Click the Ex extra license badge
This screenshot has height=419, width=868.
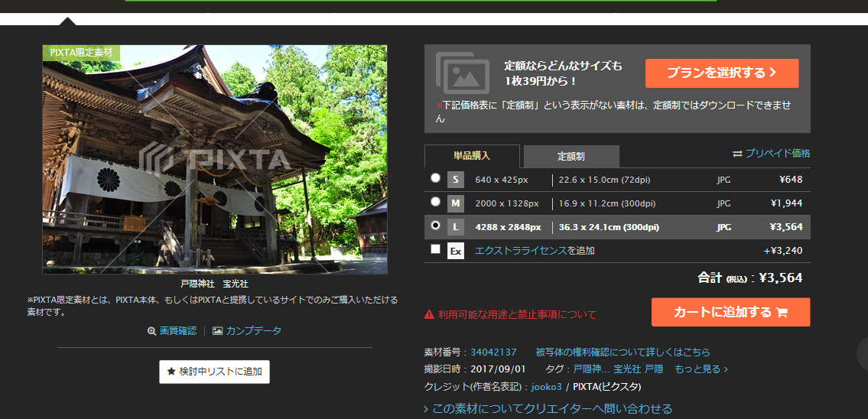(456, 251)
